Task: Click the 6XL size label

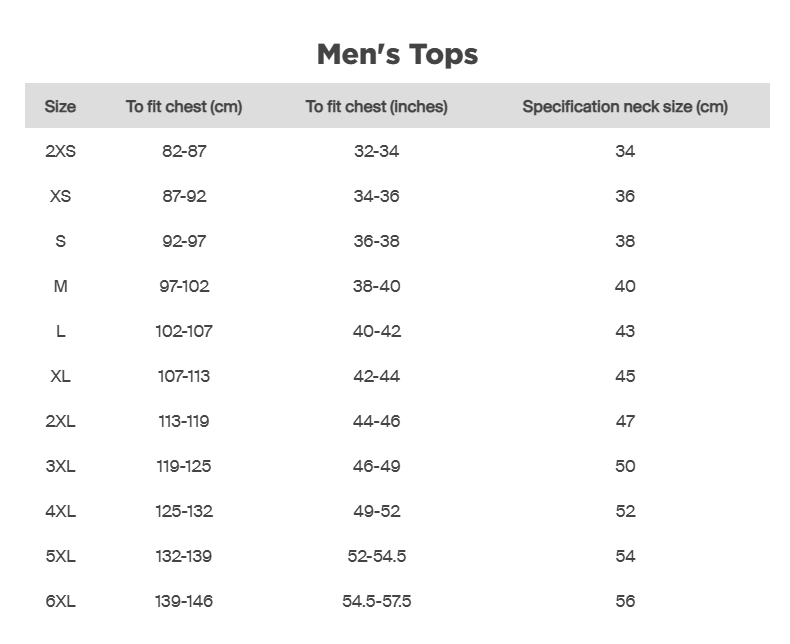Action: 60,601
